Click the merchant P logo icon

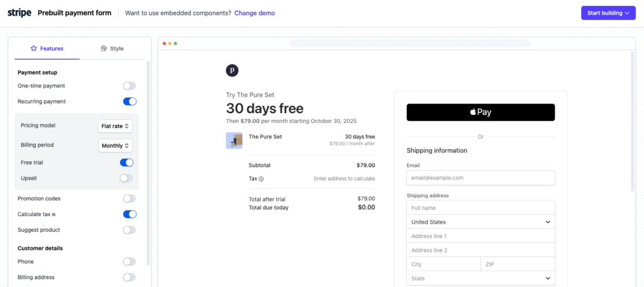[232, 70]
